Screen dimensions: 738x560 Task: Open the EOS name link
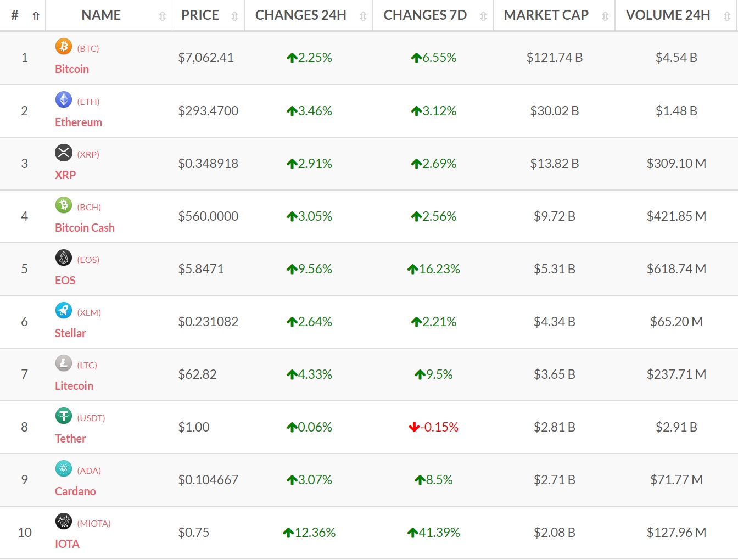[65, 281]
